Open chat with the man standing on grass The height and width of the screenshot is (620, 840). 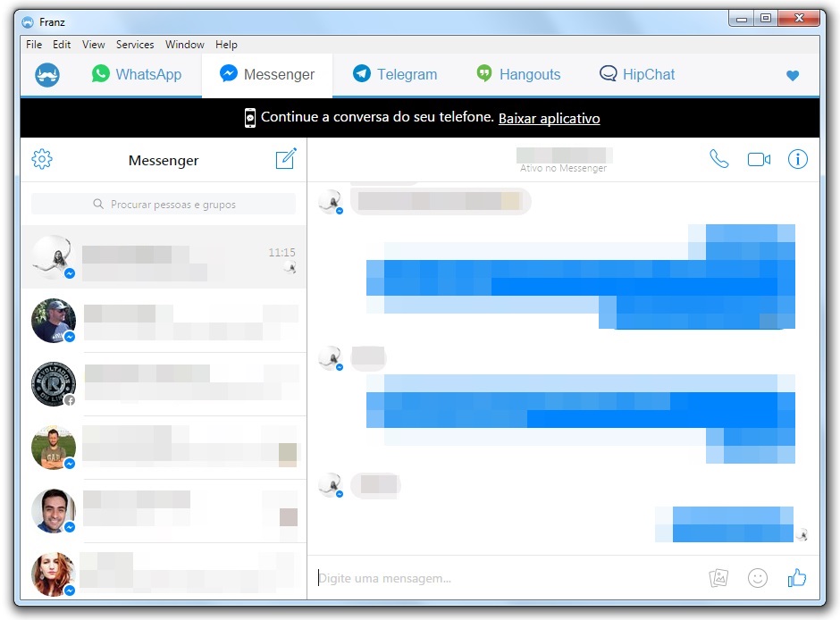164,448
